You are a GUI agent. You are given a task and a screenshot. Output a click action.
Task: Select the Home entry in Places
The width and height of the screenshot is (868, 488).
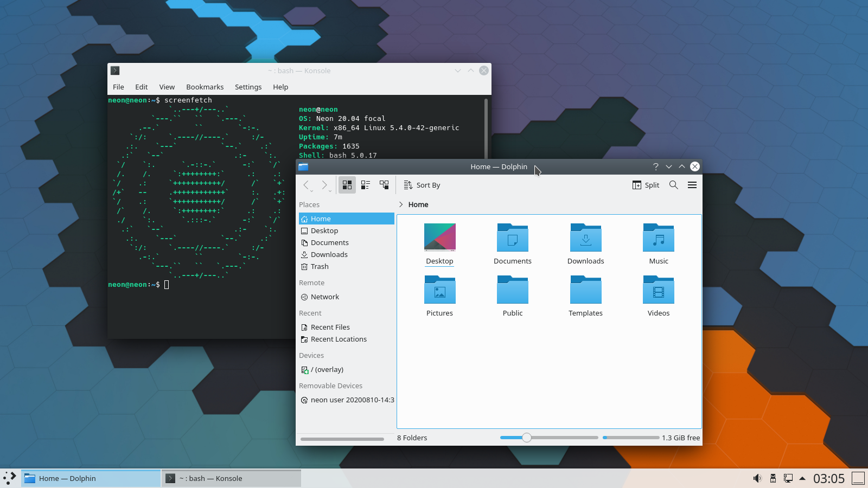320,219
